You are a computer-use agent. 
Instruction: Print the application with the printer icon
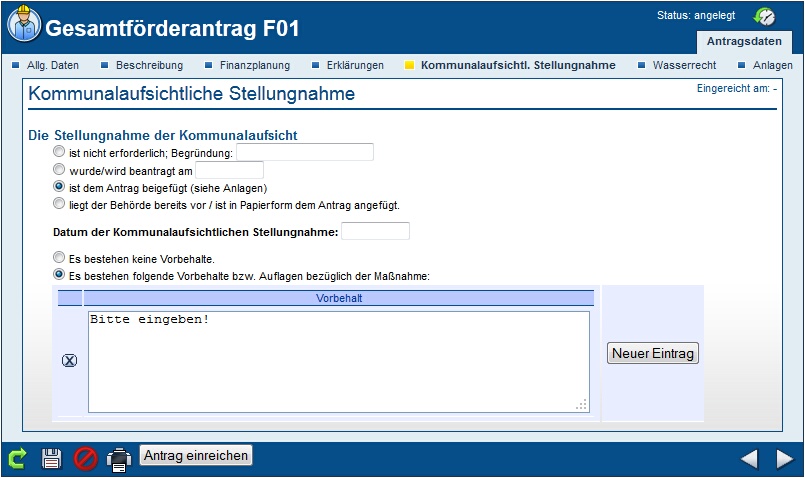(119, 460)
